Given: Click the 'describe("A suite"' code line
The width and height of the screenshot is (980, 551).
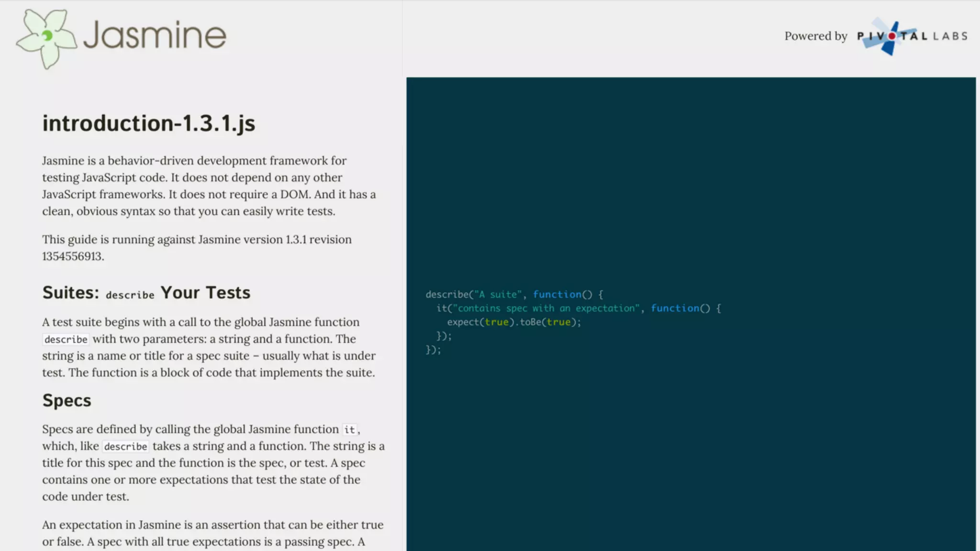Looking at the screenshot, I should [514, 295].
